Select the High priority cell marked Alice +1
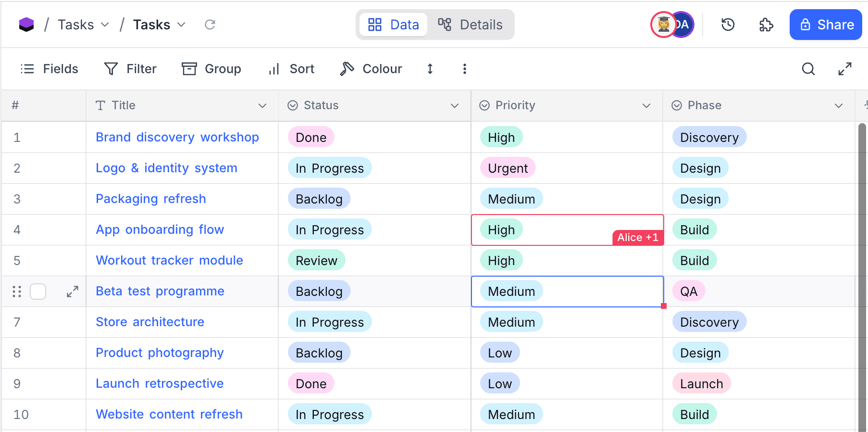 pyautogui.click(x=567, y=230)
